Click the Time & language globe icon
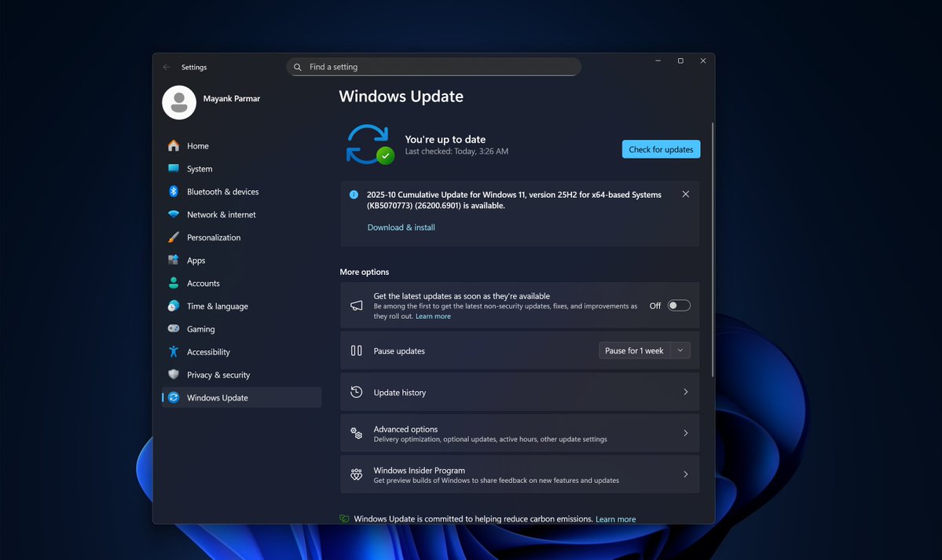The height and width of the screenshot is (560, 942). pyautogui.click(x=174, y=306)
